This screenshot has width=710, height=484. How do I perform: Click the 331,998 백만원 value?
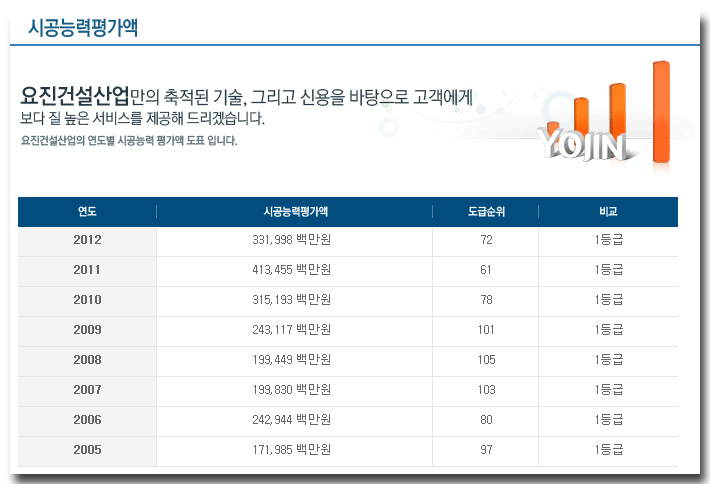tap(292, 239)
